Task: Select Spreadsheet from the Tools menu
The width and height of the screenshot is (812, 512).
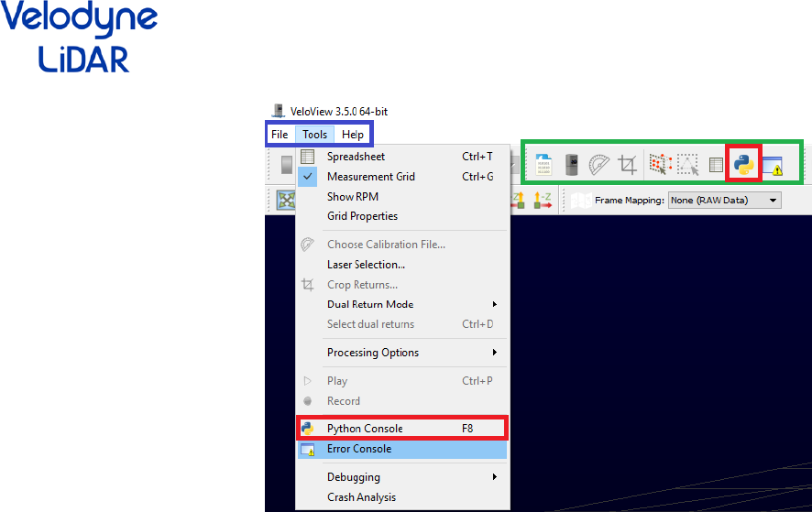Action: (x=402, y=157)
